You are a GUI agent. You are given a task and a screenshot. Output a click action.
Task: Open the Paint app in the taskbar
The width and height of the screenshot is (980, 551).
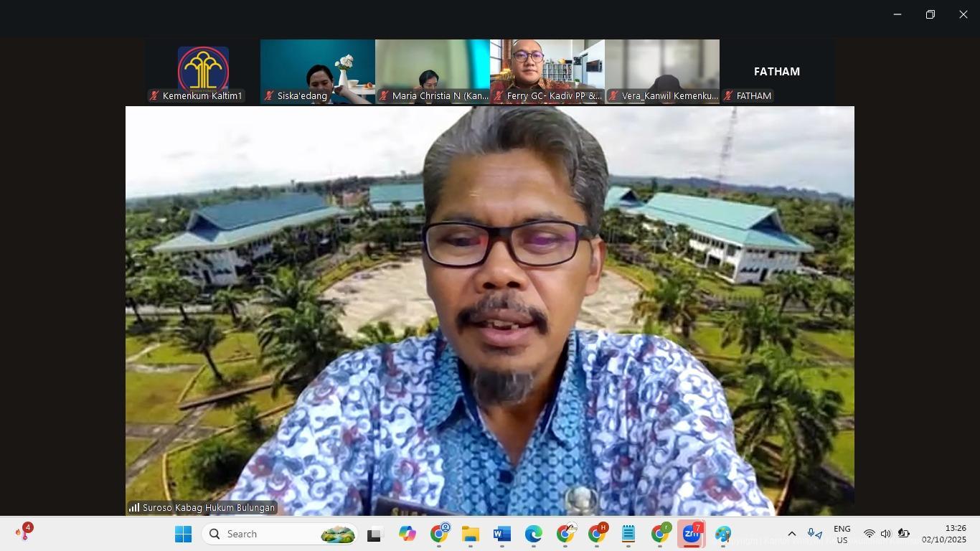pyautogui.click(x=723, y=534)
